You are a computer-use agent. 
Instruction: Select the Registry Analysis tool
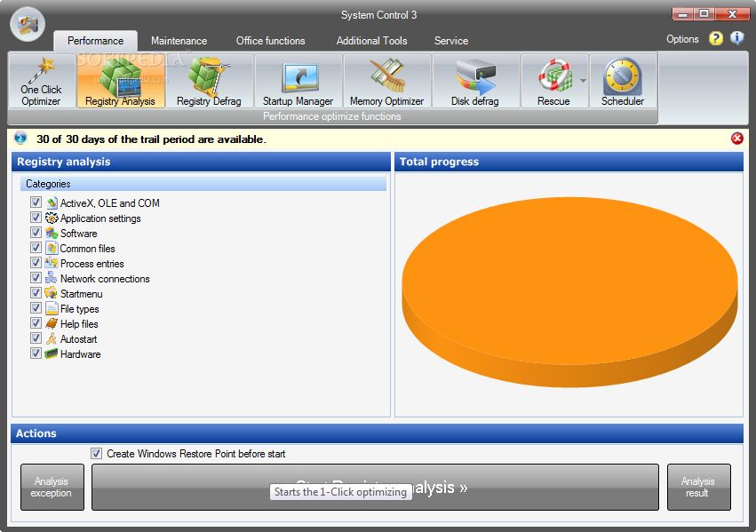[x=121, y=81]
